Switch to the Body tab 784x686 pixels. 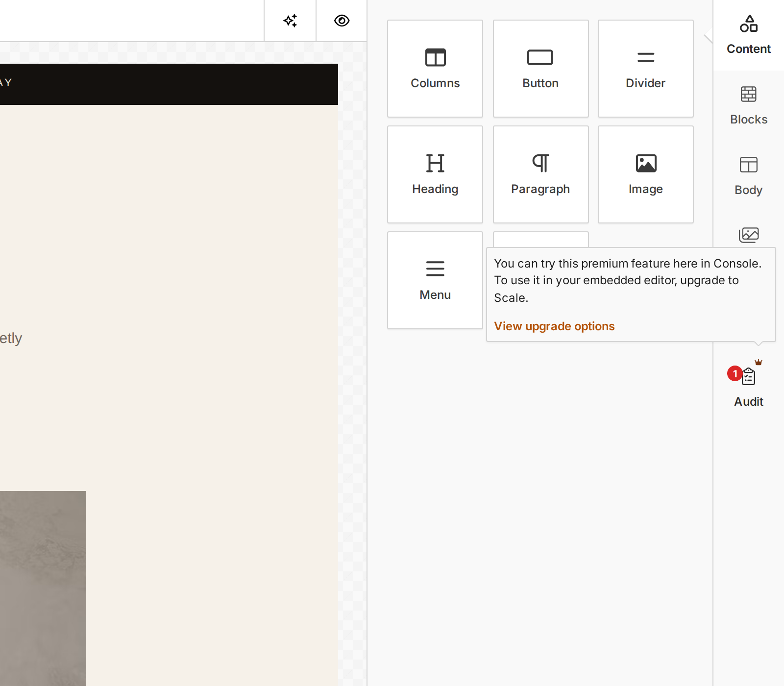tap(749, 176)
